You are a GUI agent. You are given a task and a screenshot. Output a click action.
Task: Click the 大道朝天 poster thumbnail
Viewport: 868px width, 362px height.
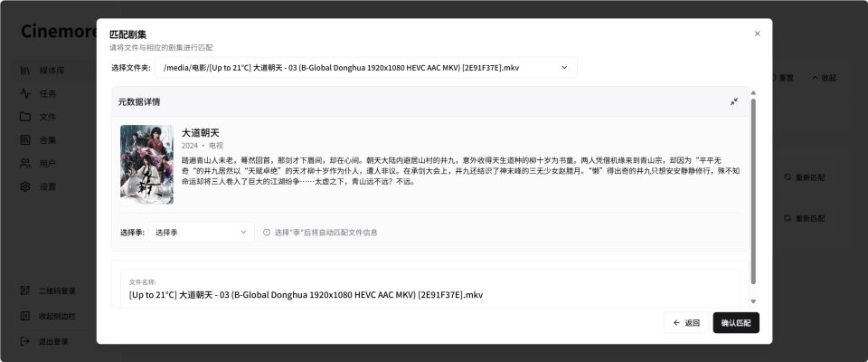point(146,165)
